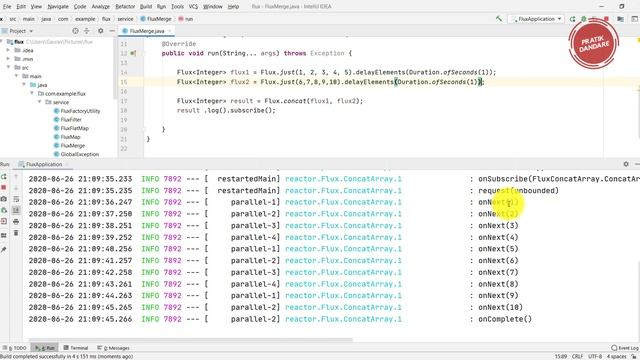Open the VCS menu
This screenshot has height=360, width=640.
(x=193, y=7)
